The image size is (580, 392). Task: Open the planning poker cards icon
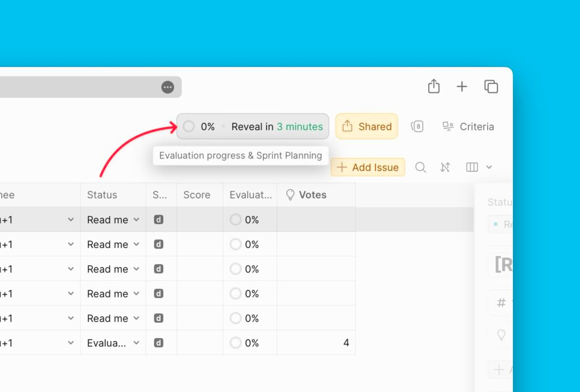click(x=417, y=126)
